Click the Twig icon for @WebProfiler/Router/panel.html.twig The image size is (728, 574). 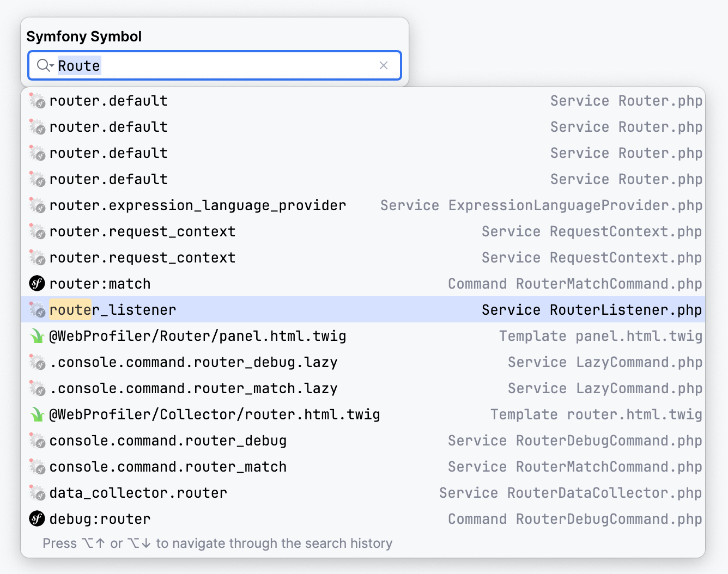tap(36, 336)
